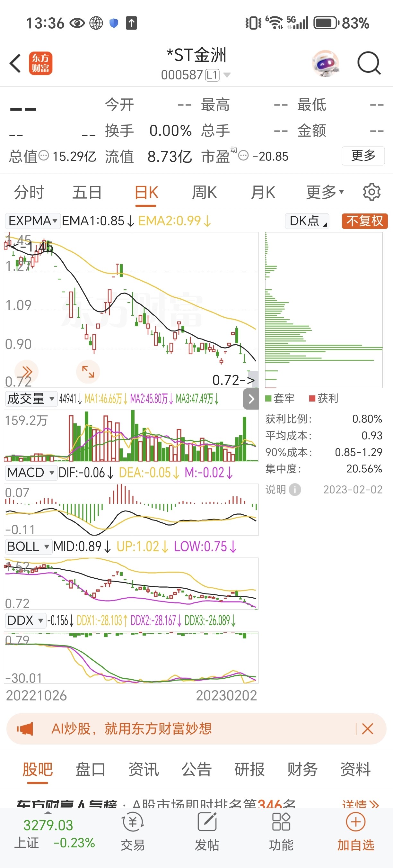Viewport: 393px width, 868px height.
Task: Open 发帖 post icon
Action: 207,831
